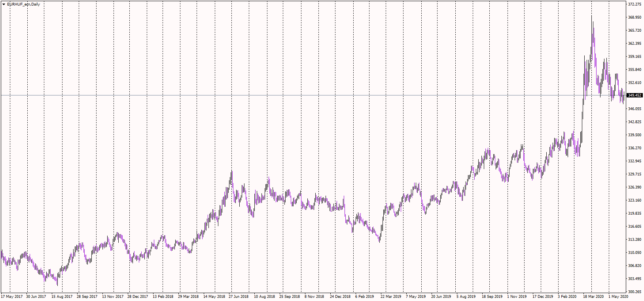Image resolution: width=644 pixels, height=301 pixels.
Task: Click the 7 May 2019 date label
Action: (416, 297)
